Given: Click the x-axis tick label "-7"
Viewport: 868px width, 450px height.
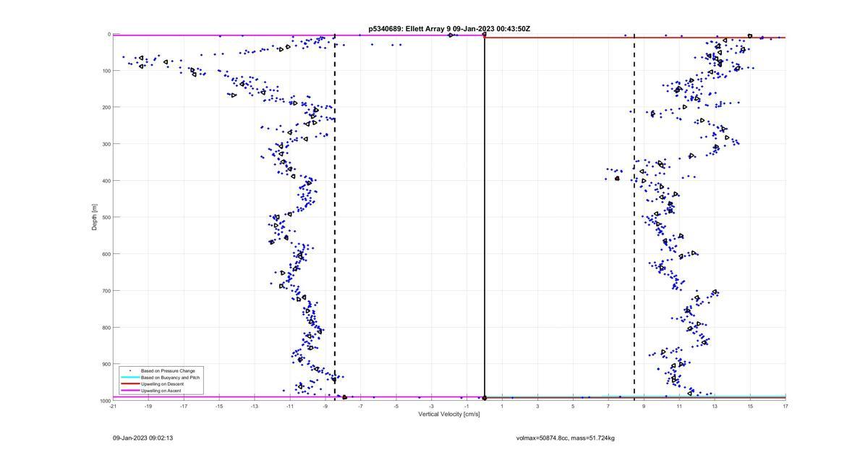Looking at the screenshot, I should tap(361, 407).
